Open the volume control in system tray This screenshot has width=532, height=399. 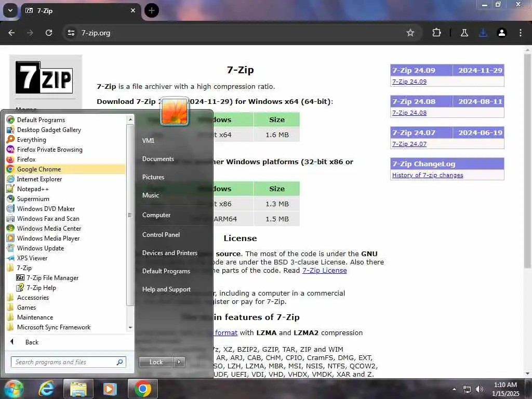pos(480,389)
